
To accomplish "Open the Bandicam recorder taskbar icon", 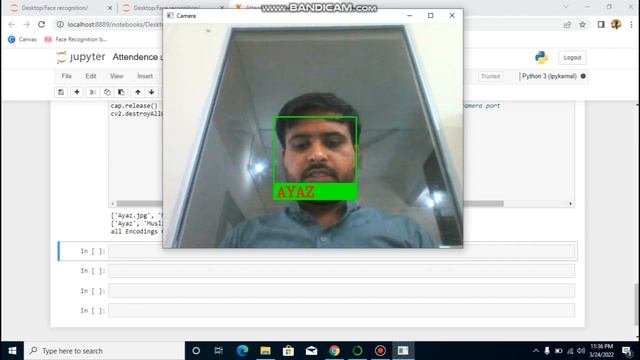I will [380, 351].
